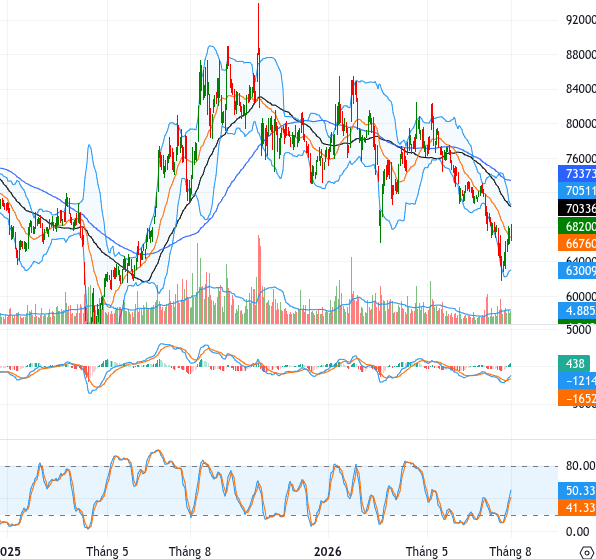Click the blue -1214 MACD label
The image size is (596, 559).
[x=577, y=380]
